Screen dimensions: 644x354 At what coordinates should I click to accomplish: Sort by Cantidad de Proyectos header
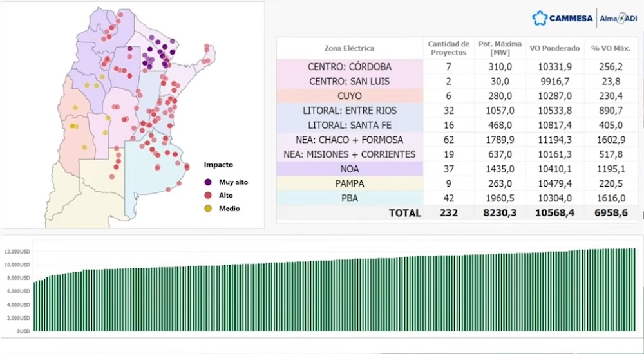point(448,48)
